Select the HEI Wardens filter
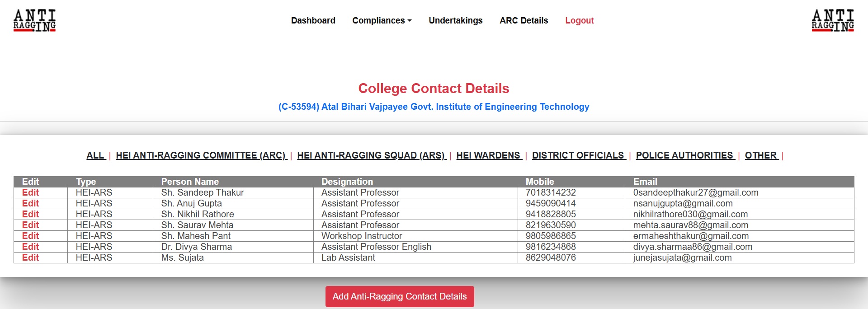The image size is (868, 309). pos(488,155)
